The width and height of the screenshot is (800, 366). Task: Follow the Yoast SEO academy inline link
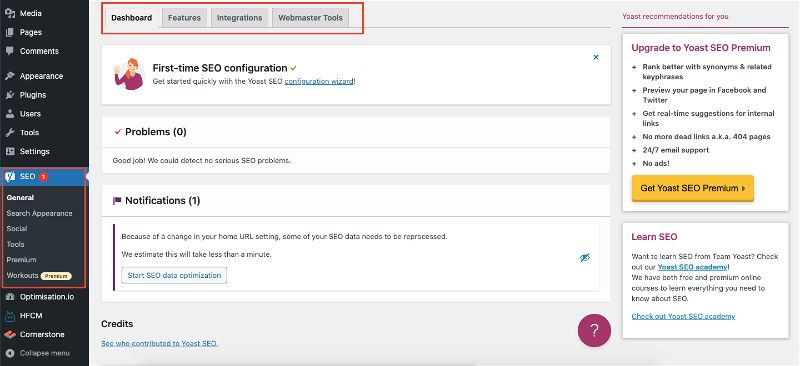tap(692, 267)
